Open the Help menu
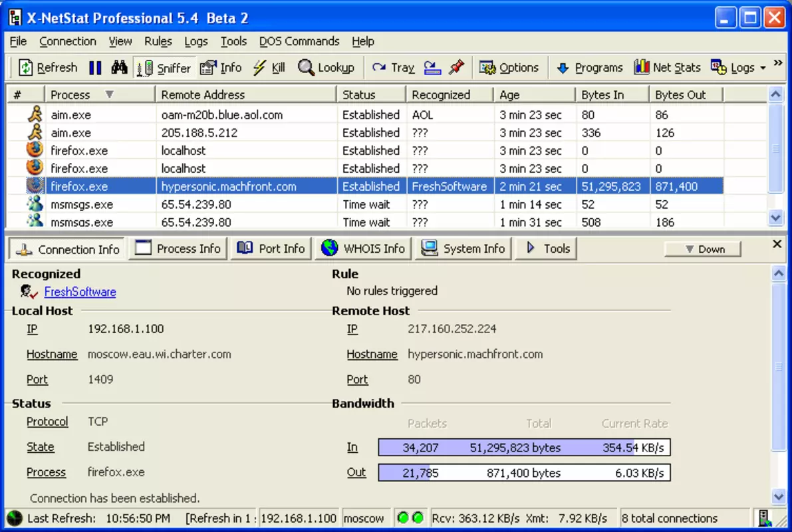This screenshot has width=792, height=532. [362, 41]
